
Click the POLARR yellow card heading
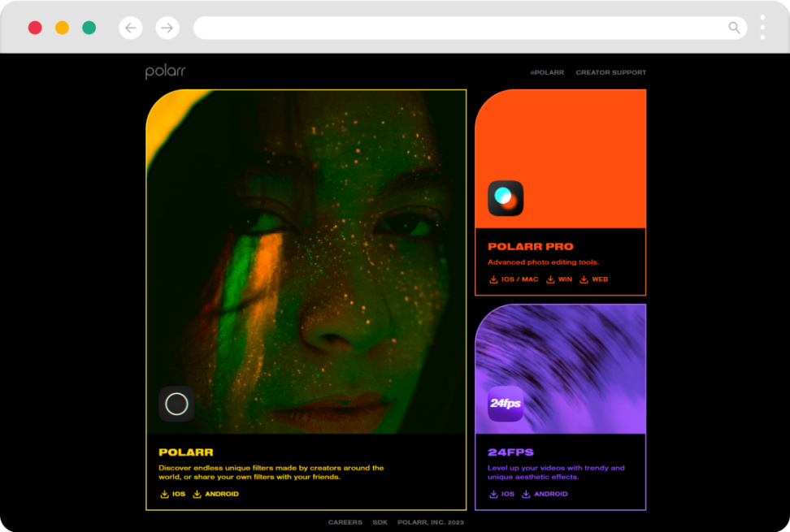click(186, 452)
